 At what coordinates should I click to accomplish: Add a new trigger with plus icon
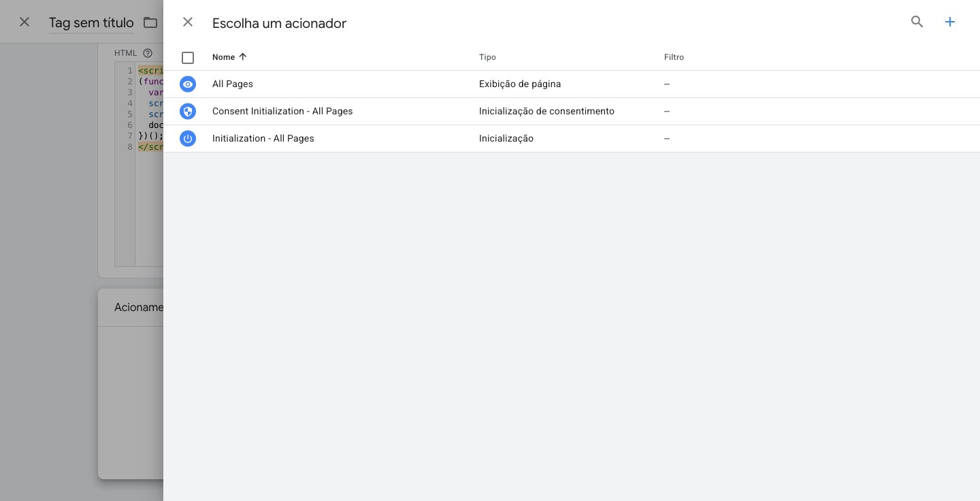(950, 22)
